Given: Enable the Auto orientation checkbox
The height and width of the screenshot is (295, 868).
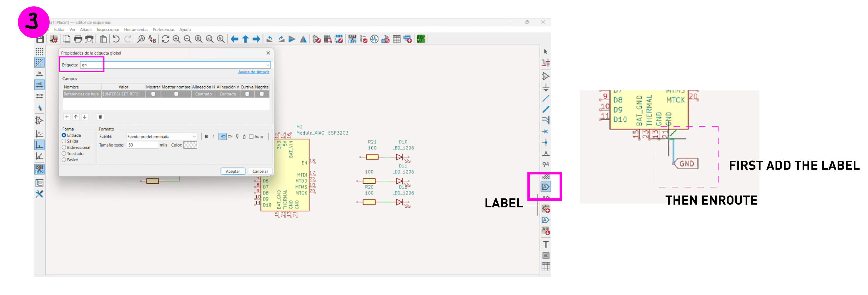Looking at the screenshot, I should [x=251, y=136].
